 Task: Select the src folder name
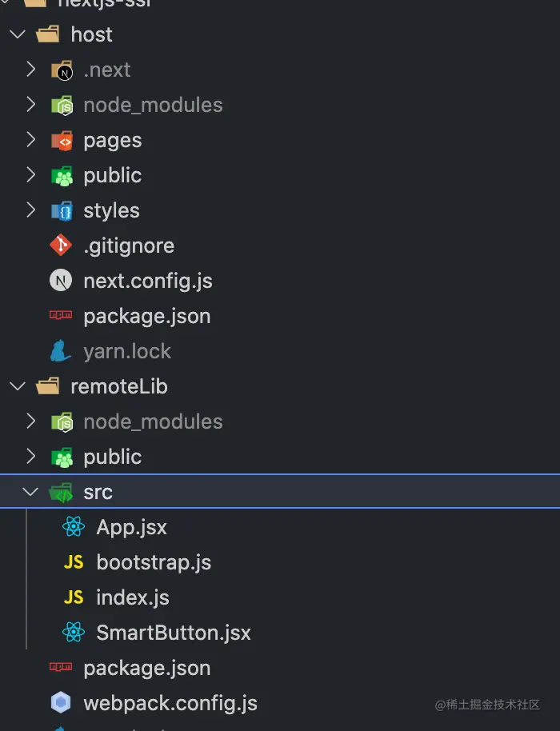pyautogui.click(x=98, y=493)
